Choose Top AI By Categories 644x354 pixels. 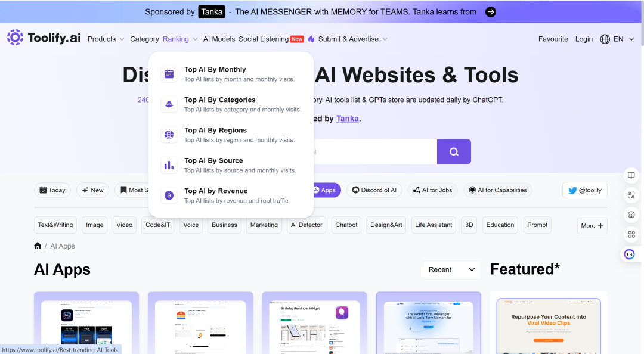[231, 104]
